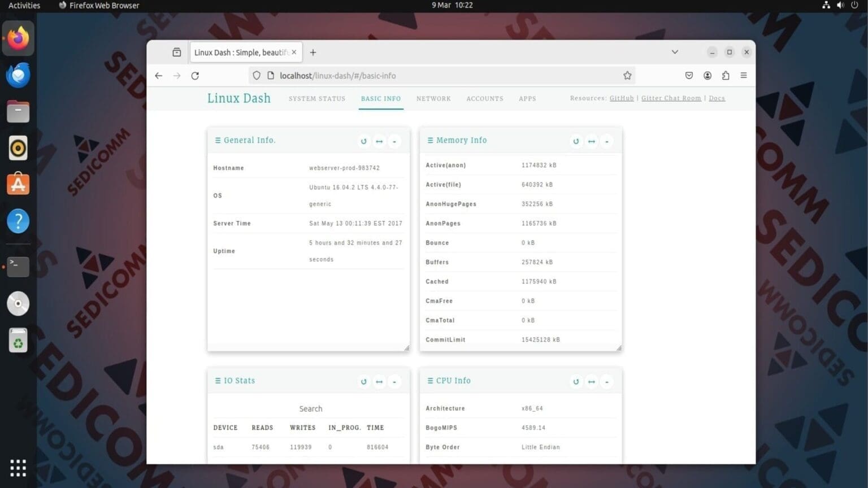Widen the General Info widget
The image size is (868, 488).
pos(379,141)
